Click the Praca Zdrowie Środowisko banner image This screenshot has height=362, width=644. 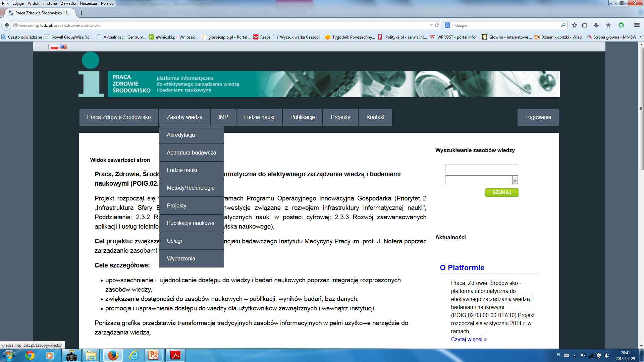(334, 84)
